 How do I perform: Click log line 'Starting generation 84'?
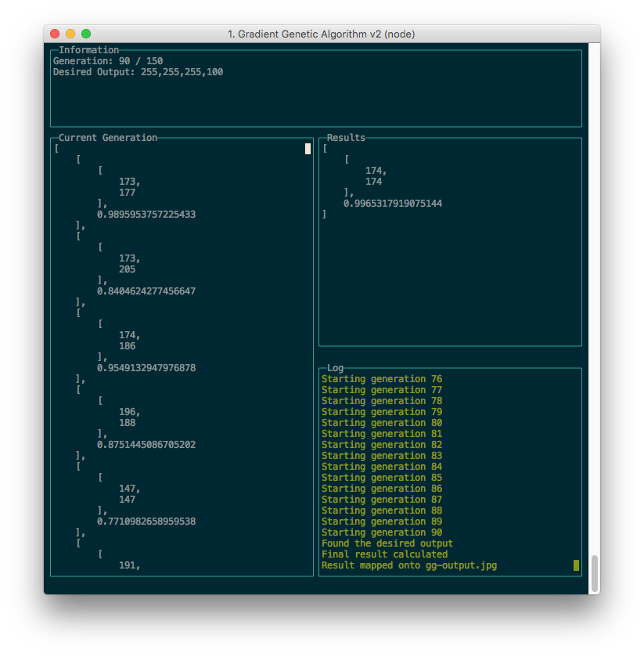382,467
